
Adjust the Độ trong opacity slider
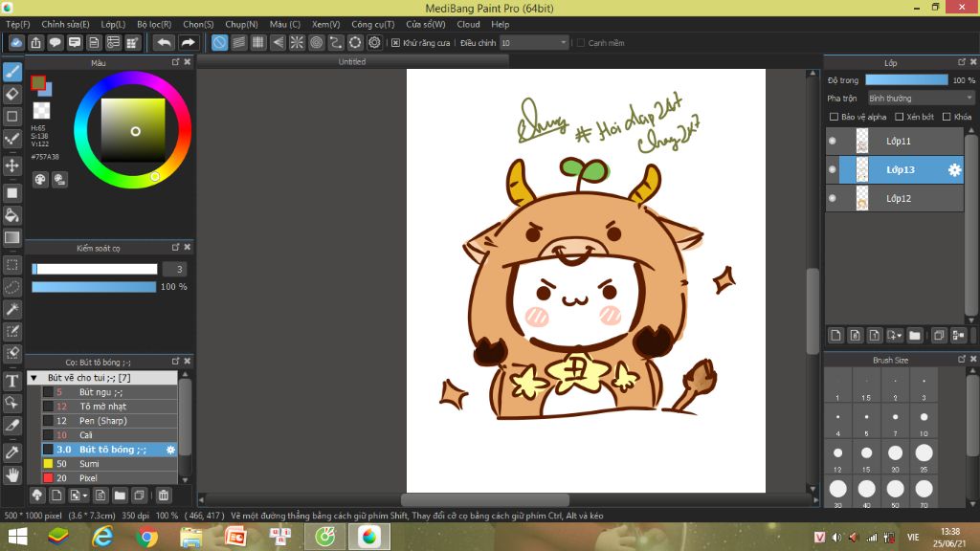[x=906, y=80]
